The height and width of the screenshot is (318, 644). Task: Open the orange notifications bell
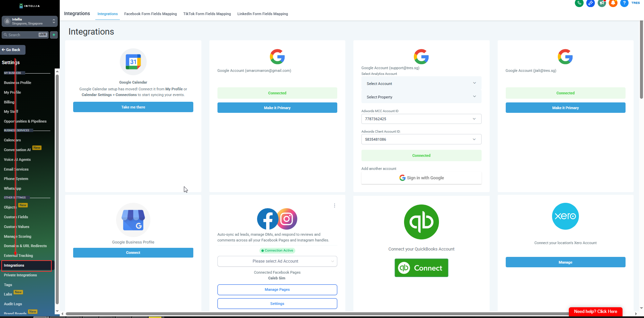pos(613,3)
